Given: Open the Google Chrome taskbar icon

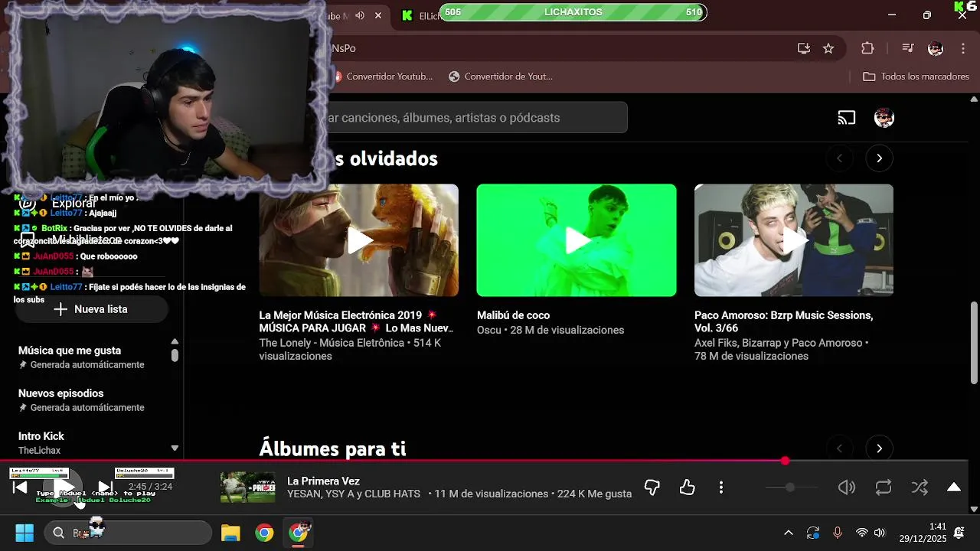Looking at the screenshot, I should coord(264,533).
